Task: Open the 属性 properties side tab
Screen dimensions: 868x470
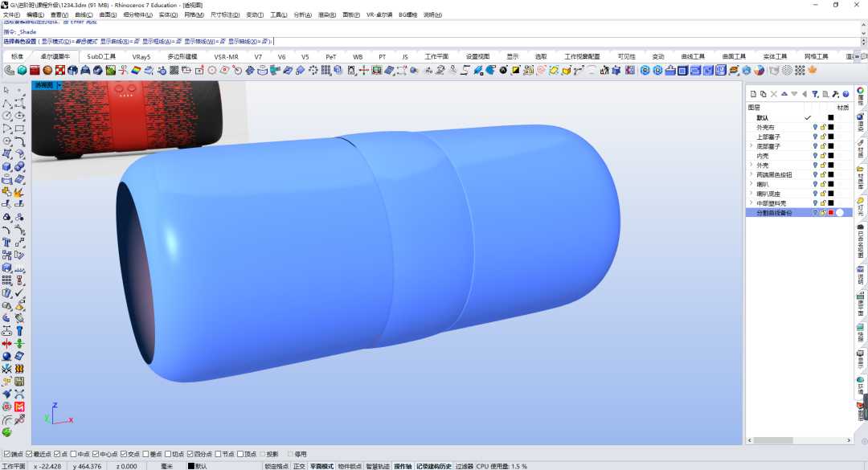Action: (x=860, y=96)
